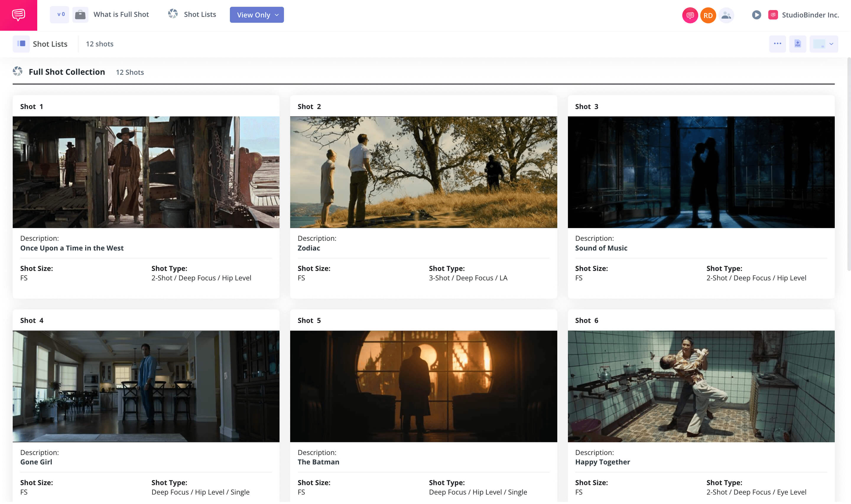Open the Zodiac shot thumbnail

(x=423, y=172)
